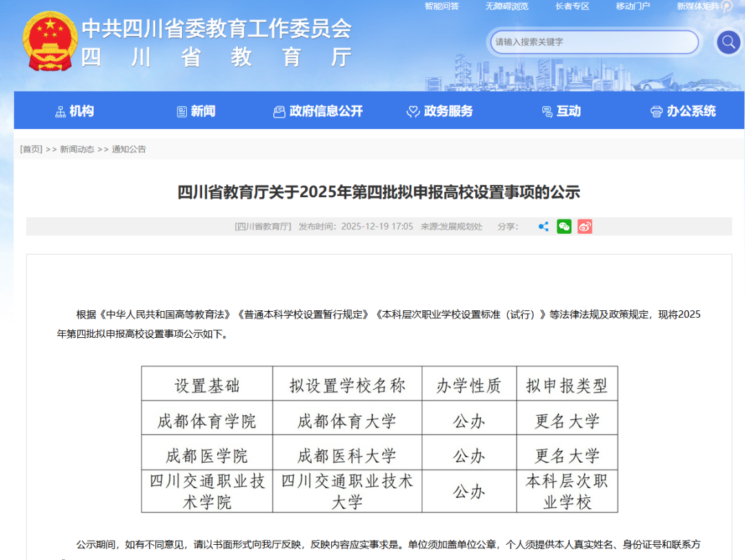Open the 新媒体矩阵 link

click(699, 6)
